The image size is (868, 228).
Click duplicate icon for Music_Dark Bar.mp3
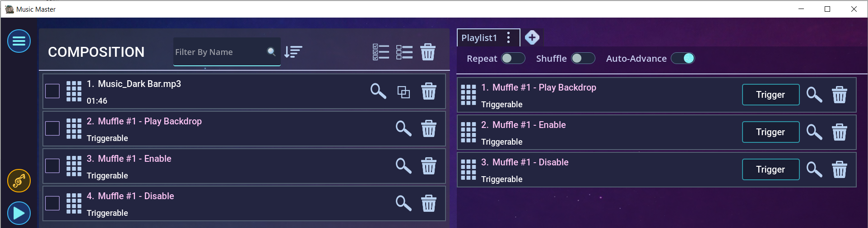(x=404, y=91)
